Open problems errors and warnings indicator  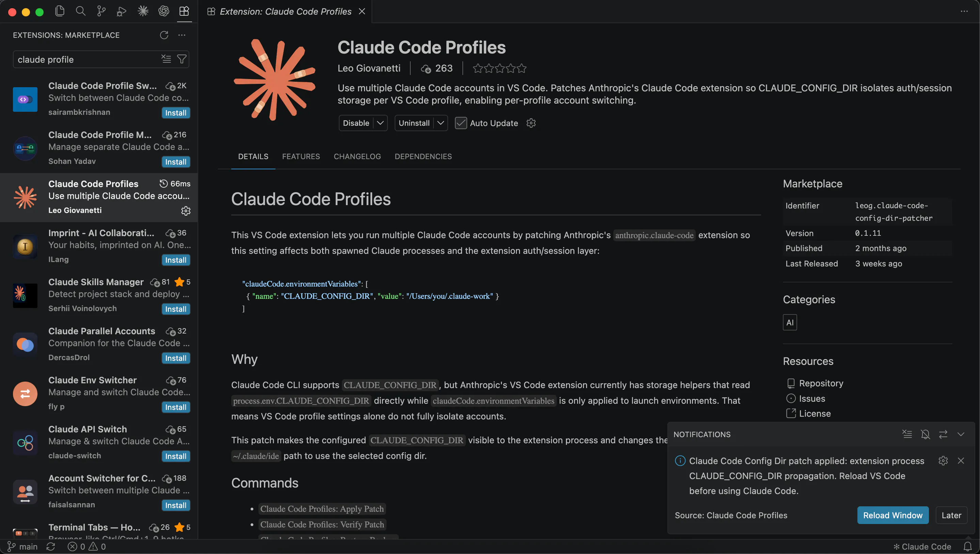(87, 547)
